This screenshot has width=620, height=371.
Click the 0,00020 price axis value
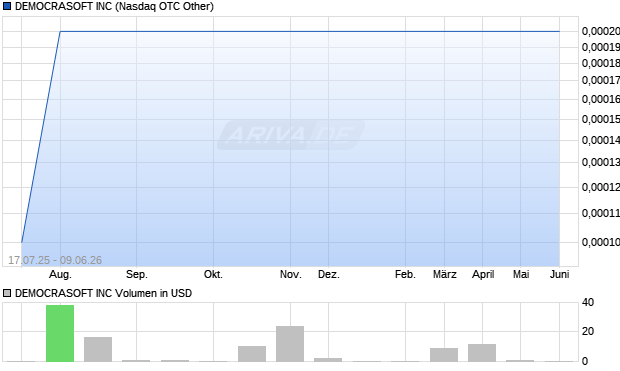(x=601, y=31)
